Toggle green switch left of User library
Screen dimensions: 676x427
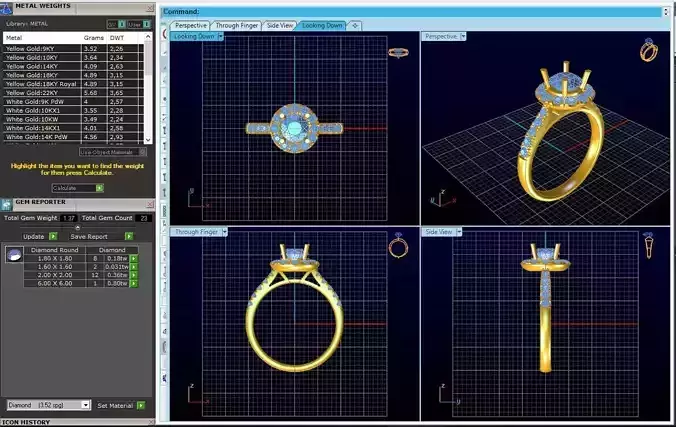pyautogui.click(x=122, y=25)
